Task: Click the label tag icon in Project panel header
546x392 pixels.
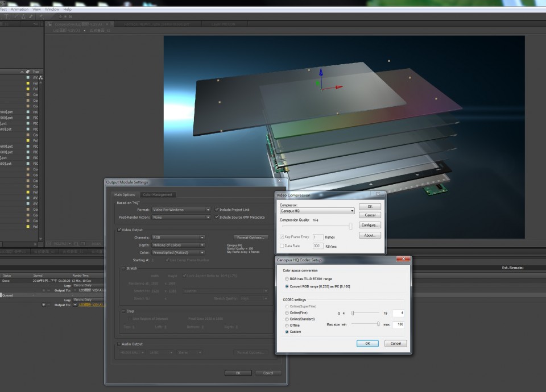Action: pos(28,72)
